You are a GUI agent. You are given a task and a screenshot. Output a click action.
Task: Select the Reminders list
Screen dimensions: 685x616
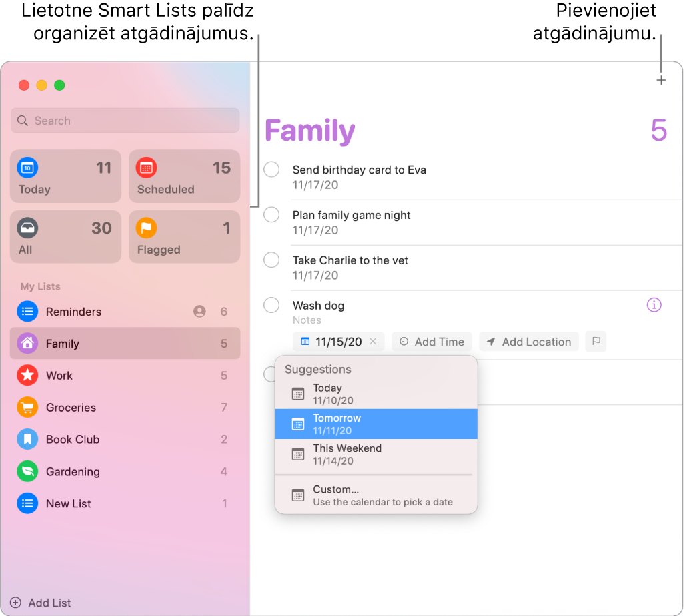coord(125,311)
